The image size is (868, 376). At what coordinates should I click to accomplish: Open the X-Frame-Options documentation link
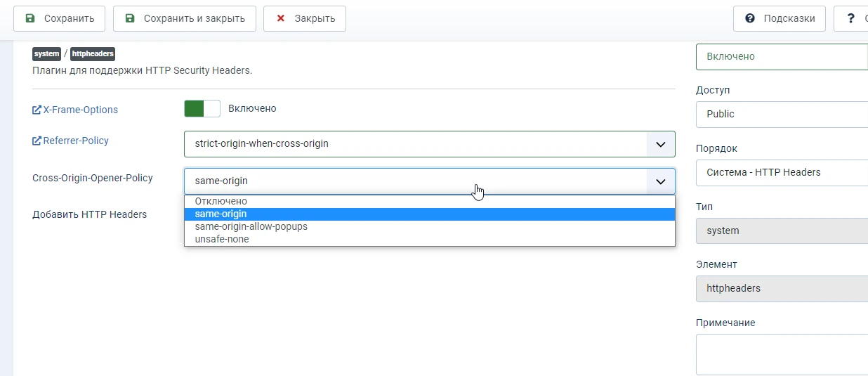[81, 110]
